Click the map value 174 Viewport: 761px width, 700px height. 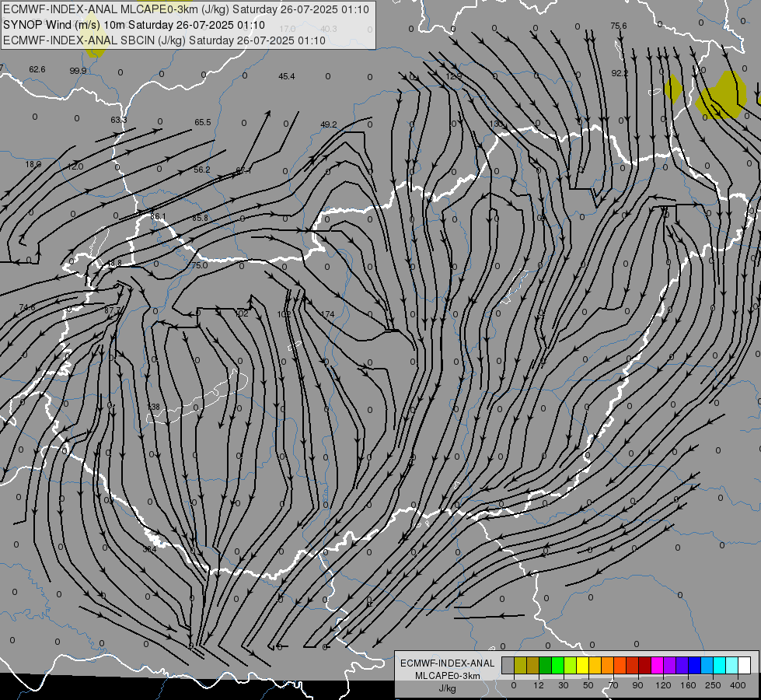tap(328, 314)
